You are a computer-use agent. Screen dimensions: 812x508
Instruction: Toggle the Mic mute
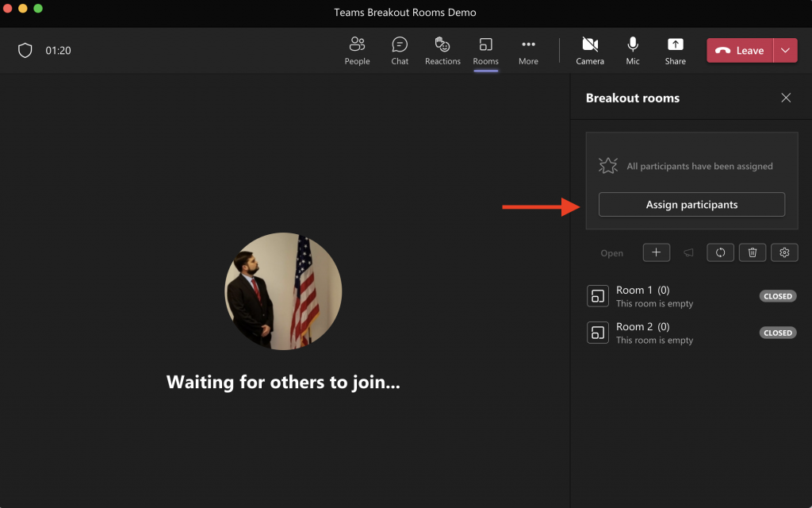[633, 51]
